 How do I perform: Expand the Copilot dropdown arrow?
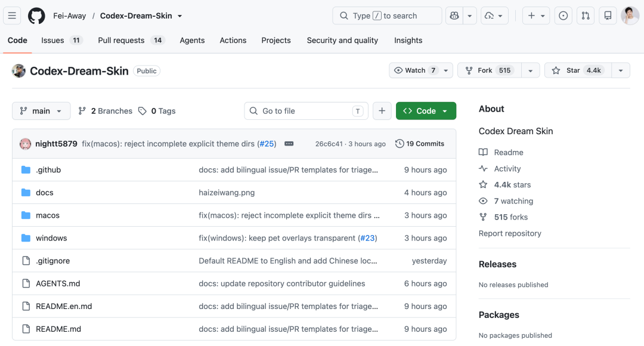[469, 16]
